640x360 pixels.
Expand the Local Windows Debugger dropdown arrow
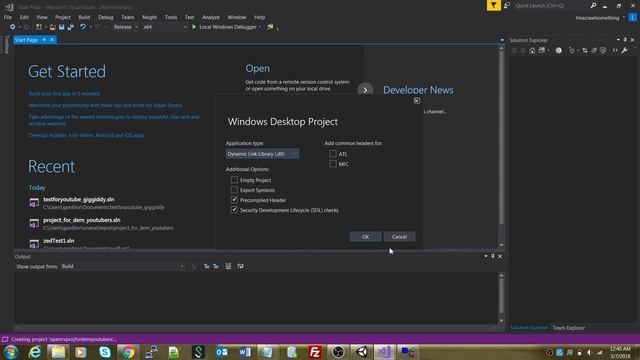(260, 27)
